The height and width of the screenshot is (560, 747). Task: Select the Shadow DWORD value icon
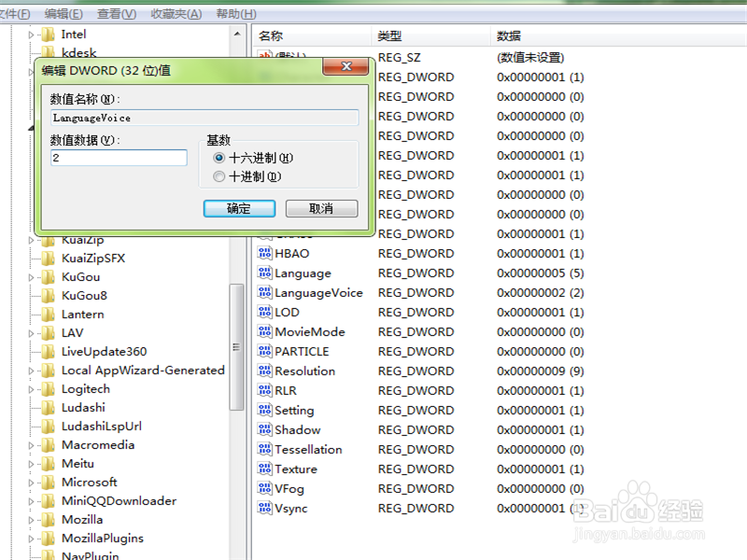[268, 429]
